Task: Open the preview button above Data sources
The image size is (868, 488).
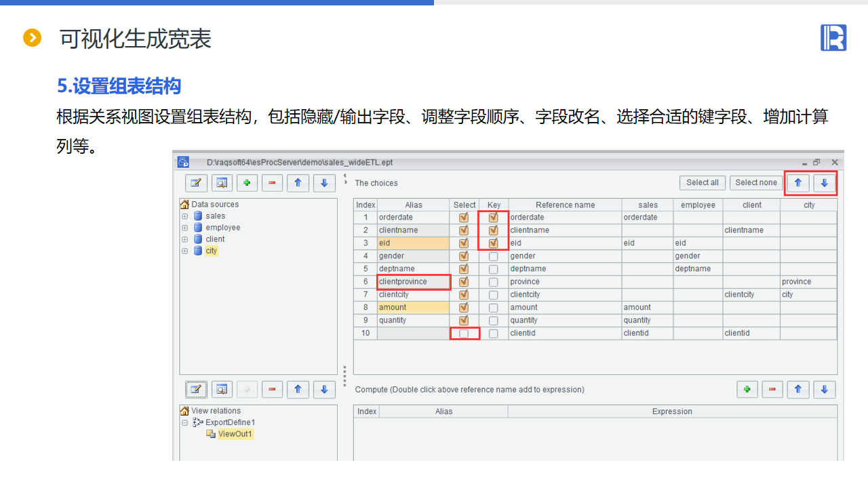Action: (222, 182)
